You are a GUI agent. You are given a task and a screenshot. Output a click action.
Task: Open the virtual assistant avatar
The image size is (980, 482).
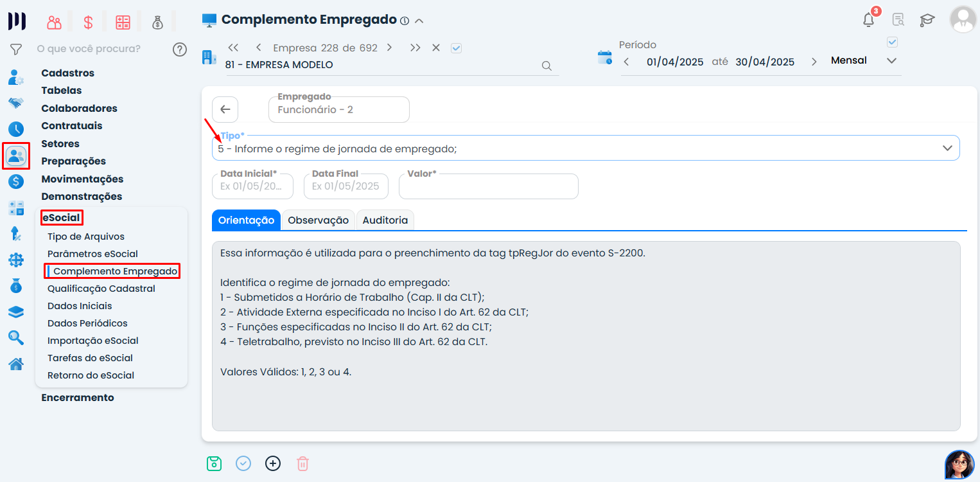tap(959, 465)
